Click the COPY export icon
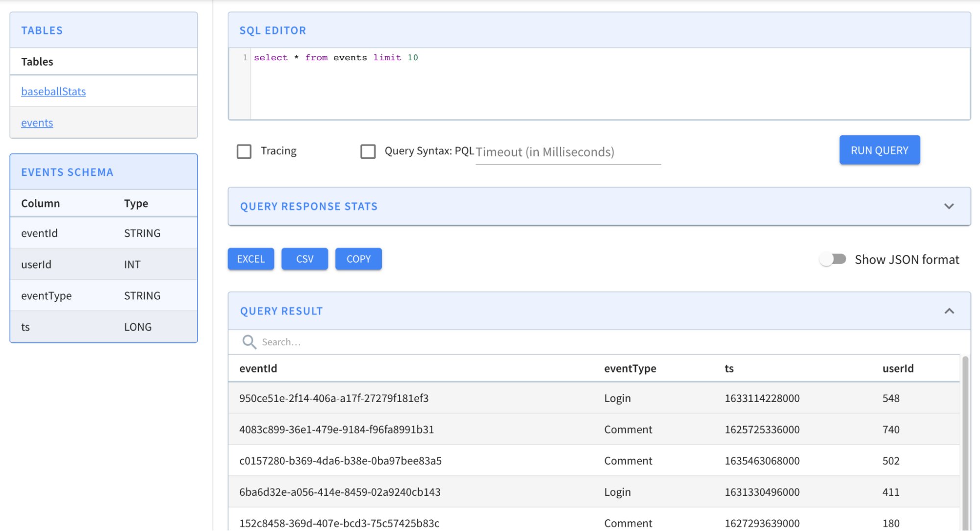The height and width of the screenshot is (531, 980). tap(358, 258)
